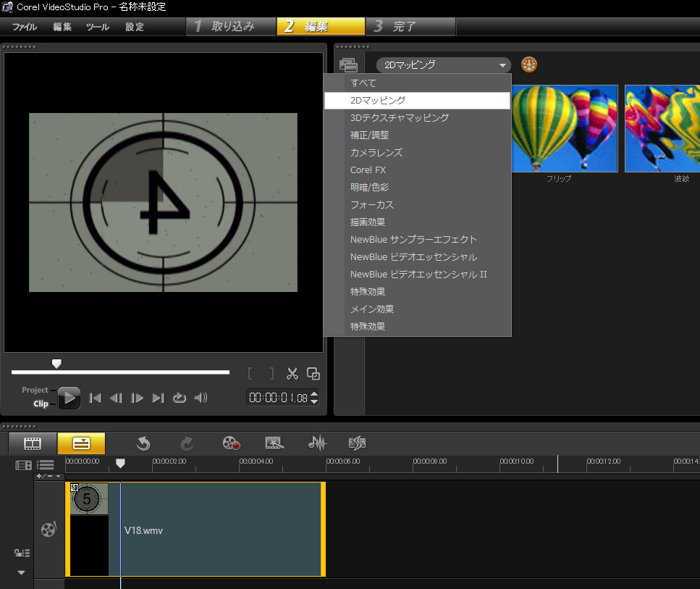
Task: Enlarge the preview window icon
Action: point(313,374)
